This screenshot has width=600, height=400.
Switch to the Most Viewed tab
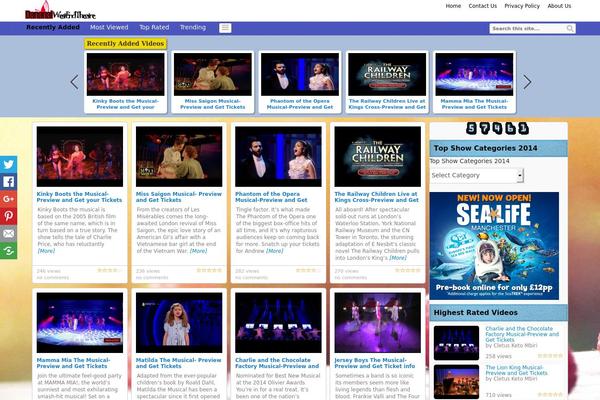click(109, 28)
